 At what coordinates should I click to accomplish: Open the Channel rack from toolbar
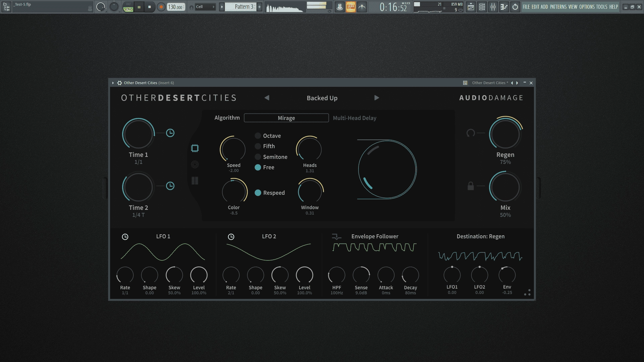click(x=482, y=7)
